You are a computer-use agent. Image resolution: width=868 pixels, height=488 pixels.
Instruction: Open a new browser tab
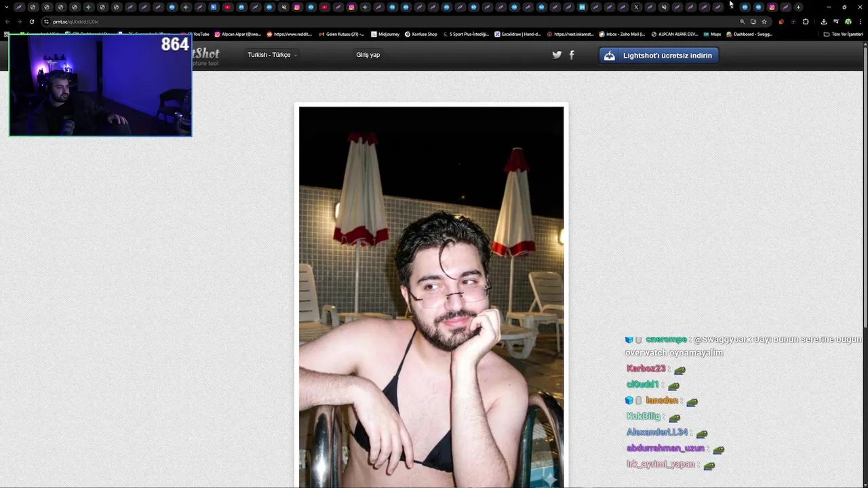tap(798, 7)
